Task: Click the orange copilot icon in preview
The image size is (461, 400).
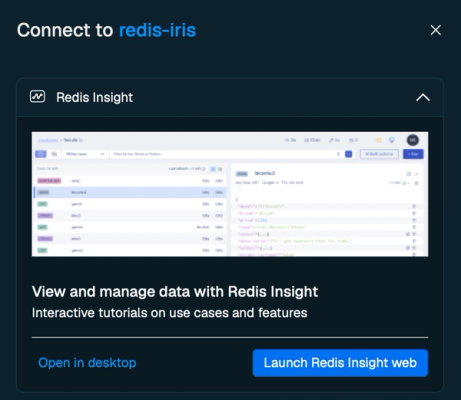Action: (379, 140)
